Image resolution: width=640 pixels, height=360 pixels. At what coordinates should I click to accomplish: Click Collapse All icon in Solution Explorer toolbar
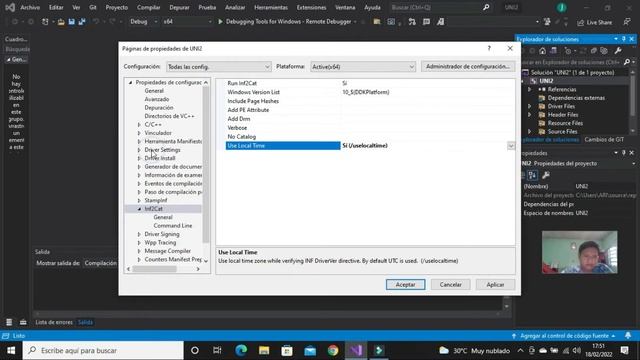tap(593, 51)
